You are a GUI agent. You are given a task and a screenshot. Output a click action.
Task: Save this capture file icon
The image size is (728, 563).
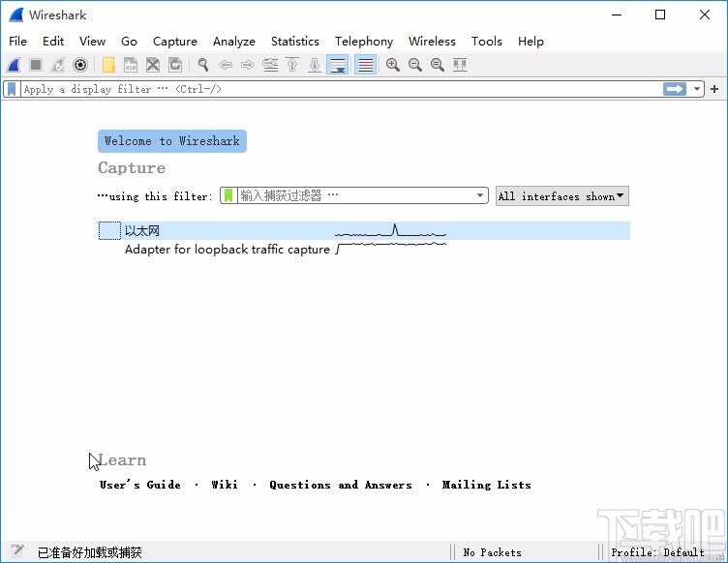pos(131,65)
